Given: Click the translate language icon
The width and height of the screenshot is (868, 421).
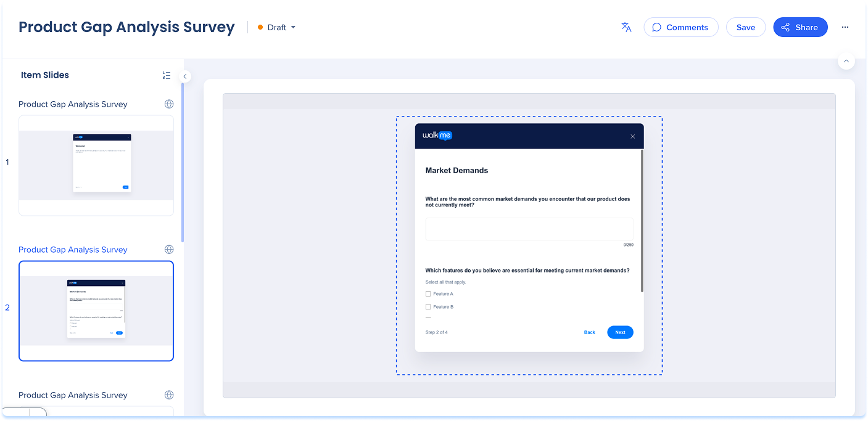Looking at the screenshot, I should coord(626,27).
